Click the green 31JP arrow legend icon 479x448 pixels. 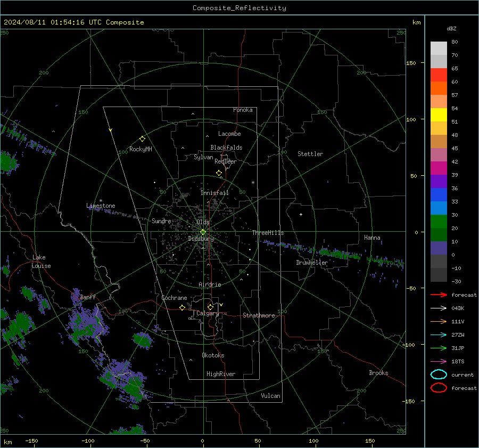[439, 348]
